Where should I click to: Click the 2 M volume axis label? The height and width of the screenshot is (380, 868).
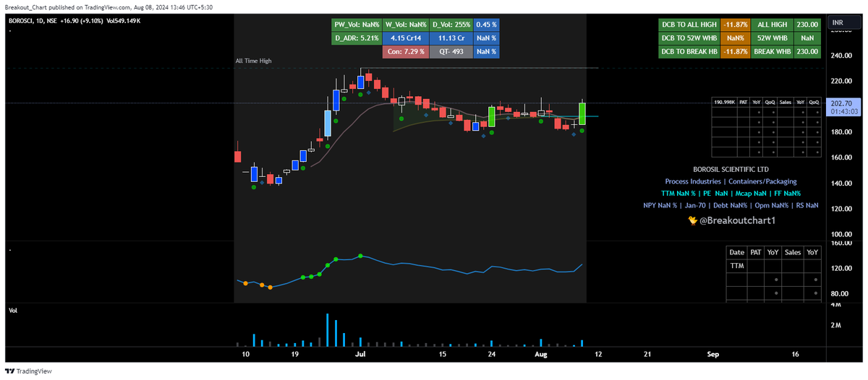(x=835, y=326)
